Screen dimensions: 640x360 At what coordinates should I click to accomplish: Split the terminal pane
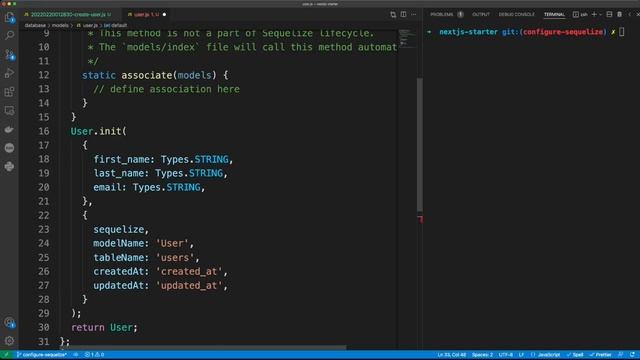[609, 14]
